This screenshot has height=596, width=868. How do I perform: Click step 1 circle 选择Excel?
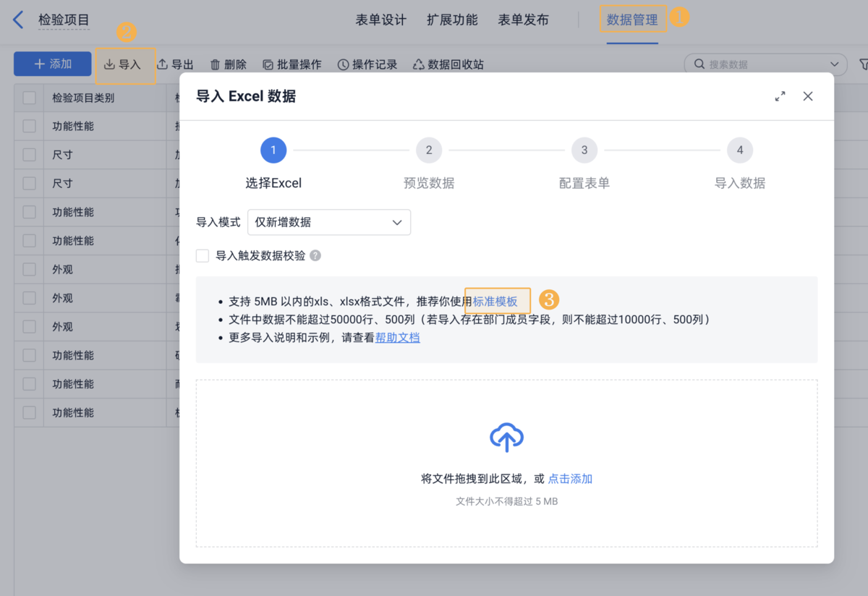coord(273,150)
